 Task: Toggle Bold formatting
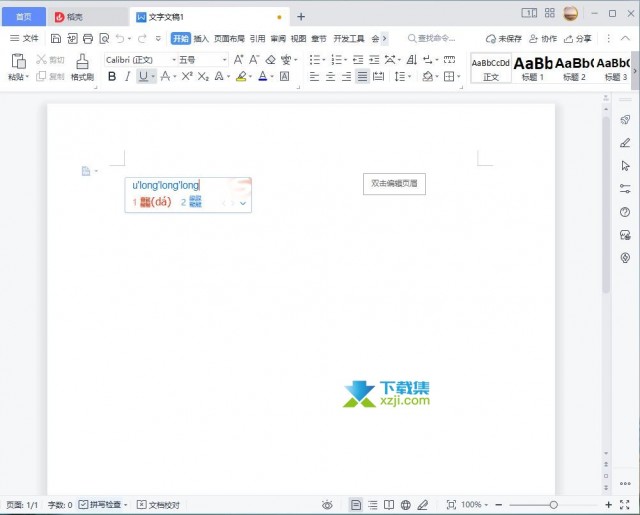pyautogui.click(x=112, y=76)
